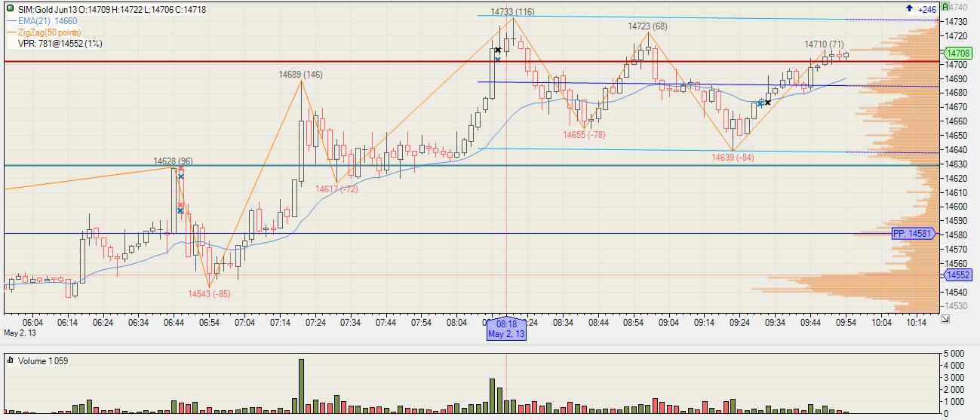Click the 14723 (68) swing label
Screen dimensions: 980x420
click(x=647, y=26)
